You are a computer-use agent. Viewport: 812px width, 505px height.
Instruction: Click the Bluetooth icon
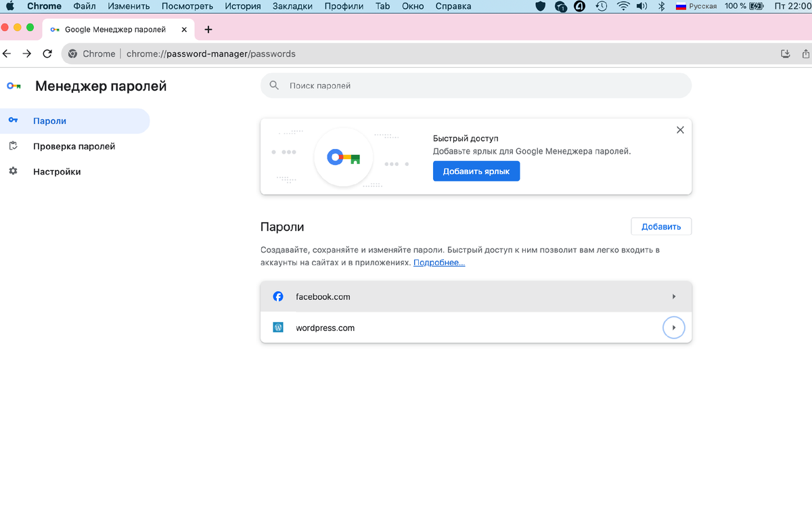click(662, 6)
